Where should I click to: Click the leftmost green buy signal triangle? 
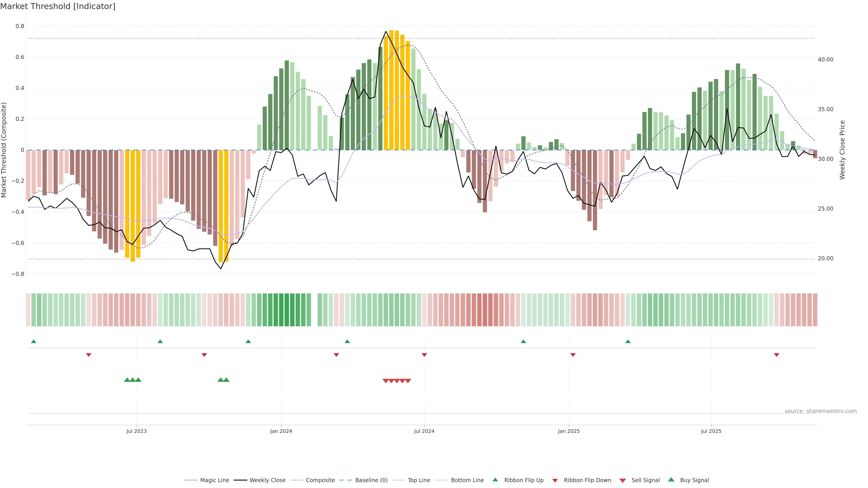tap(127, 380)
